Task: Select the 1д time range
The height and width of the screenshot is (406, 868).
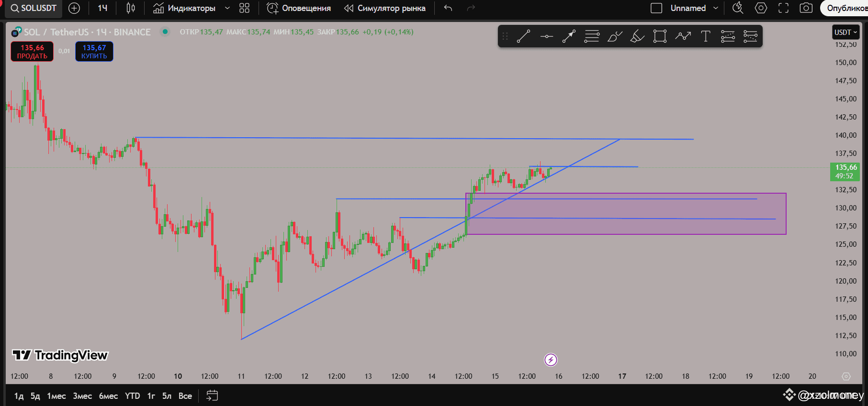Action: 19,395
